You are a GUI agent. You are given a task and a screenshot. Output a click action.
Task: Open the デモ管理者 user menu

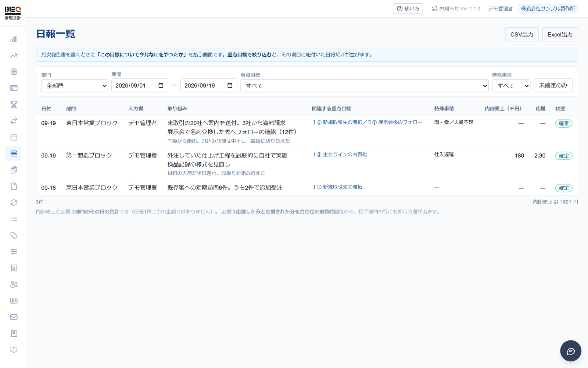coord(500,8)
